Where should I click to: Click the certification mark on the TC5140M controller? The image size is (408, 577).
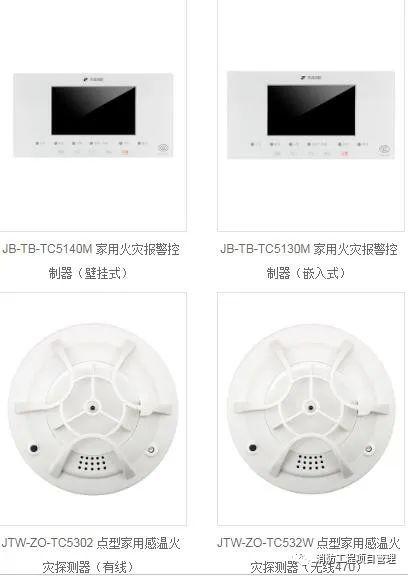point(163,148)
